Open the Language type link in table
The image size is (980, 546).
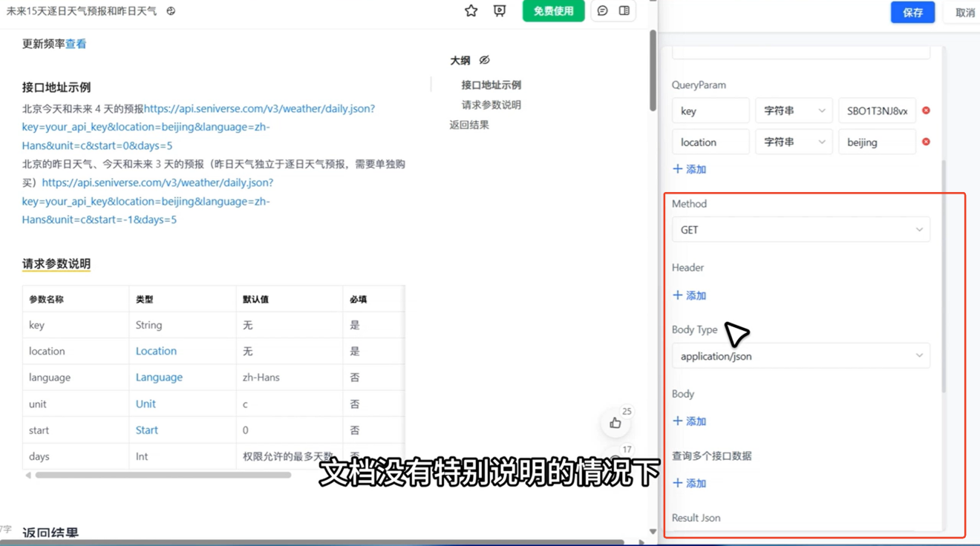pos(159,377)
